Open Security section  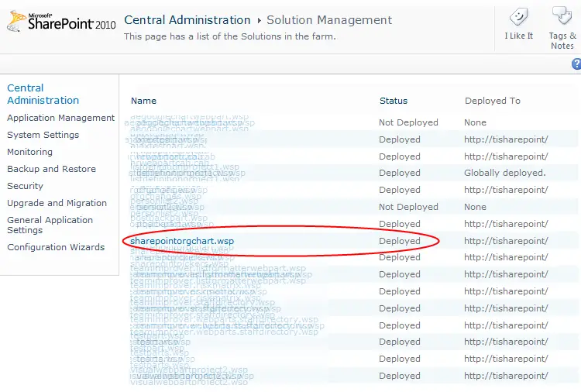(26, 186)
